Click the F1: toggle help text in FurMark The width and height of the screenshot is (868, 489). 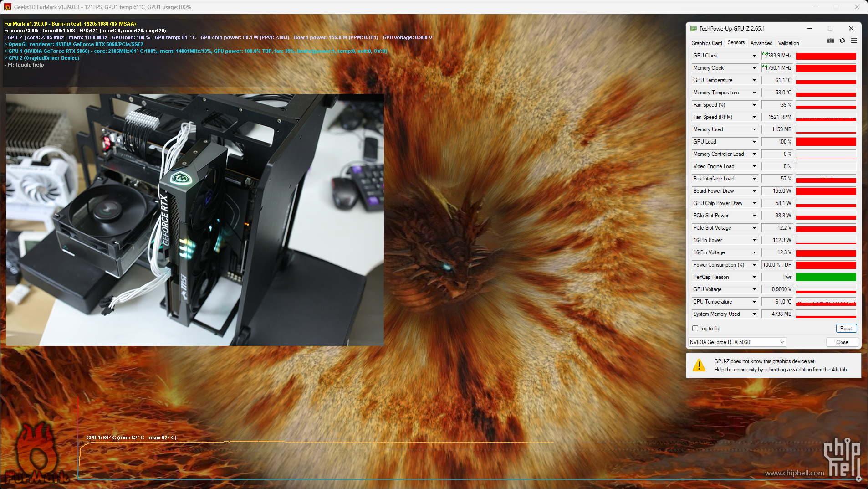point(24,65)
